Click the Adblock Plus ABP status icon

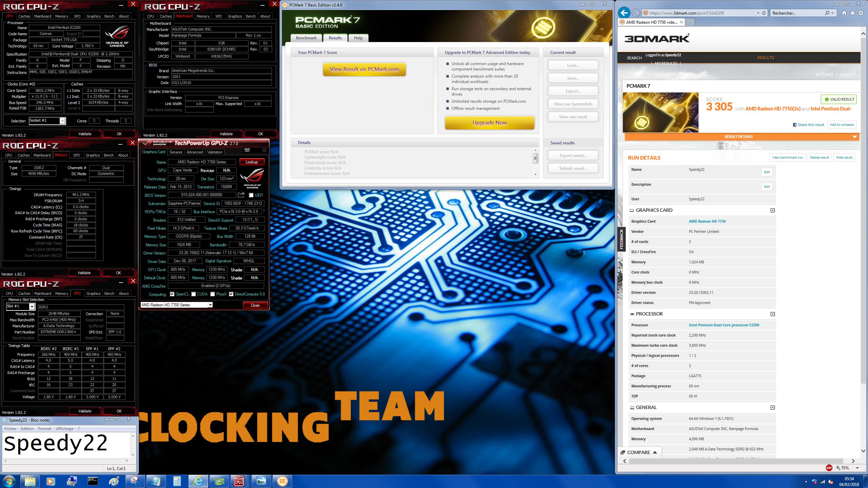click(829, 468)
